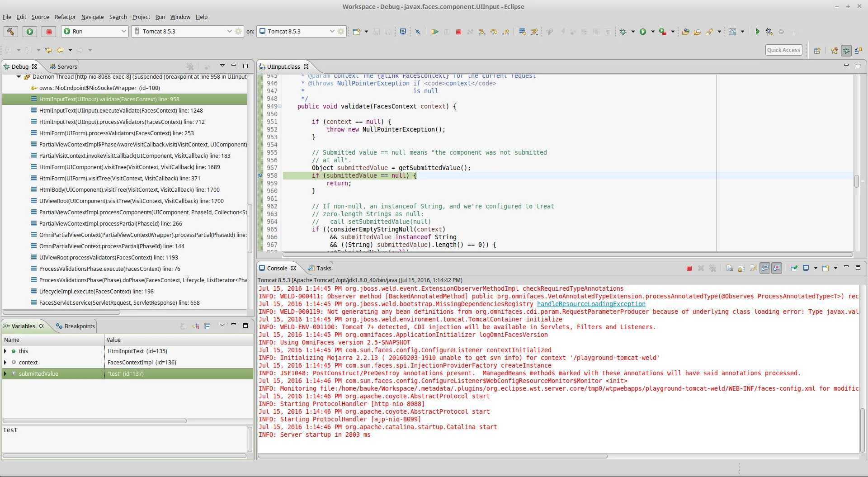Click the Step Over icon
868x477 pixels.
(x=494, y=32)
